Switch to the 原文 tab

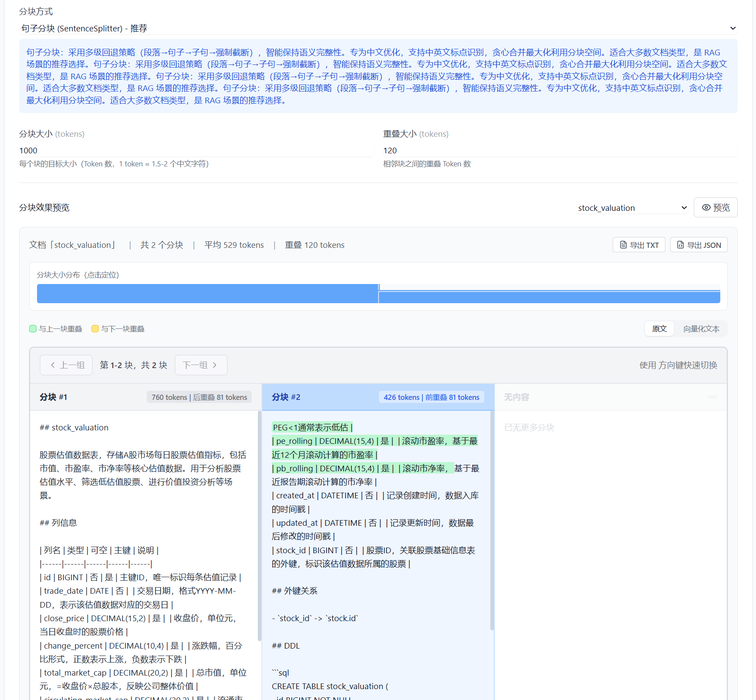point(659,329)
